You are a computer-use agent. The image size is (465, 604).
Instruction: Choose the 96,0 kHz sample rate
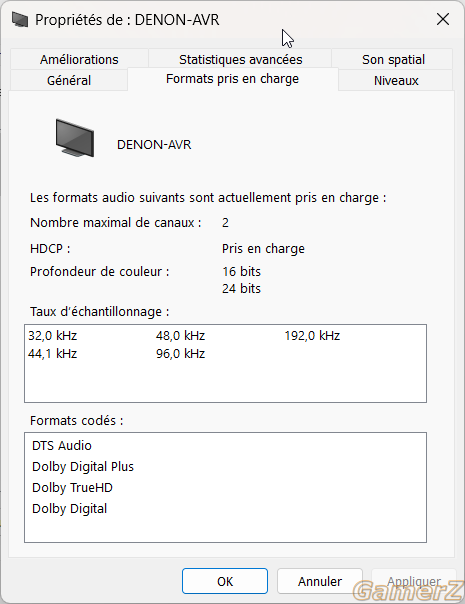click(x=180, y=354)
